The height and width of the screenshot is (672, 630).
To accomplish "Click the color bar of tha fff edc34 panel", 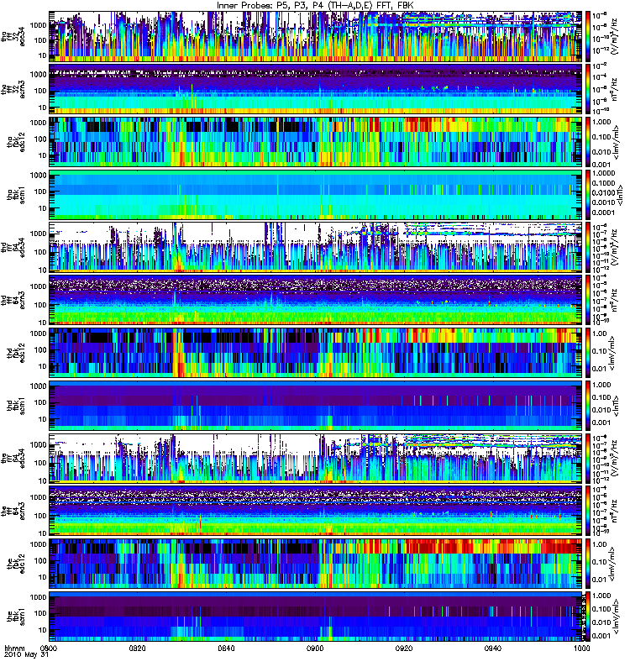I will tap(588, 36).
